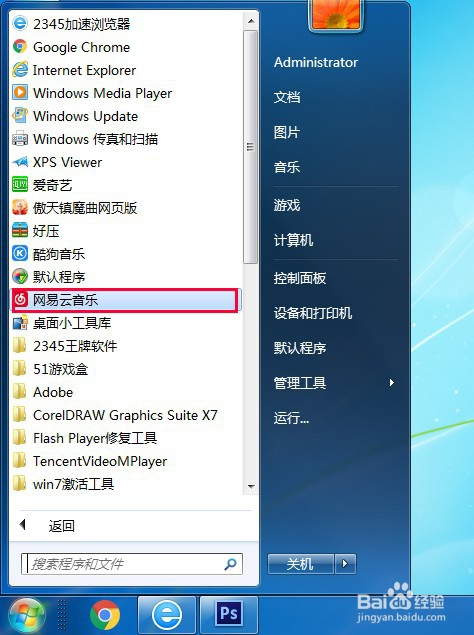Launch the 好压 archive icon
The height and width of the screenshot is (635, 474).
[x=20, y=231]
